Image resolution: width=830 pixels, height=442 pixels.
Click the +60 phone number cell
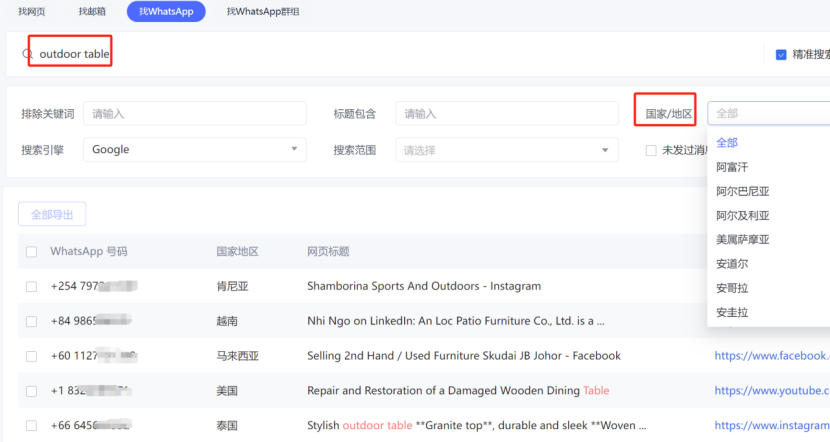click(94, 356)
